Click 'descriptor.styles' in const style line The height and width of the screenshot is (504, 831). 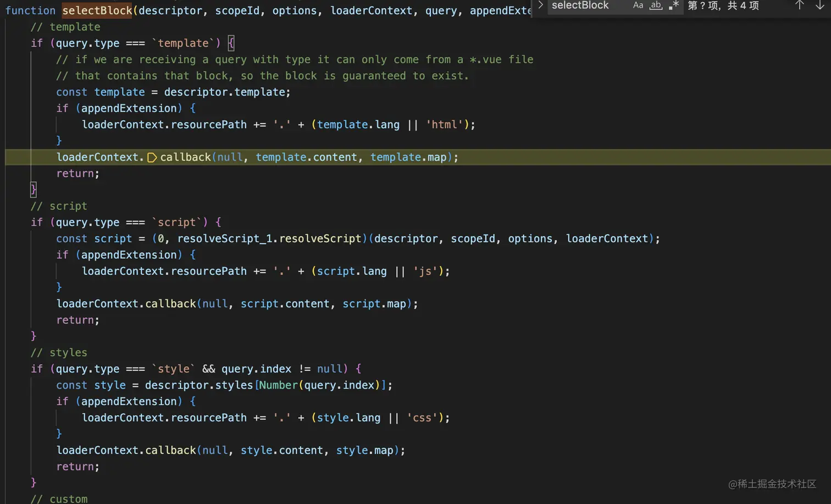199,385
